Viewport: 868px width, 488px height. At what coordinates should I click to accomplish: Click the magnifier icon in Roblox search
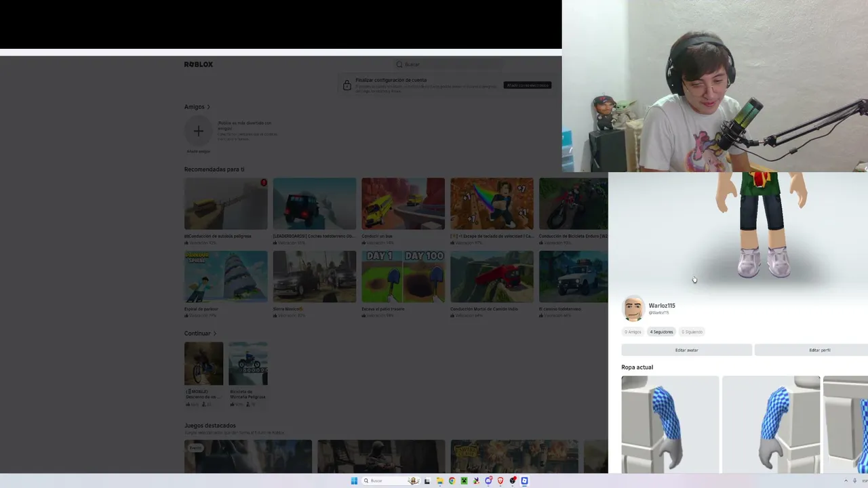[x=399, y=64]
